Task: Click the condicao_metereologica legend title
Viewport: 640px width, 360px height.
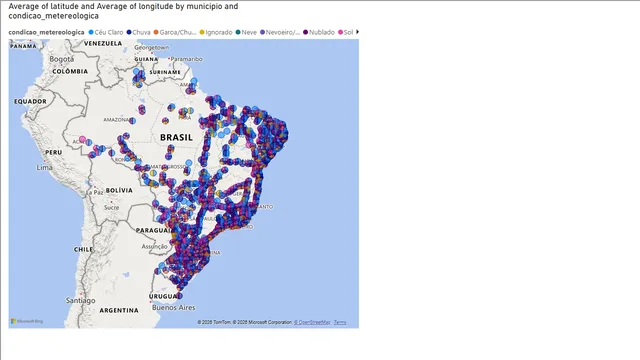Action: [47, 32]
